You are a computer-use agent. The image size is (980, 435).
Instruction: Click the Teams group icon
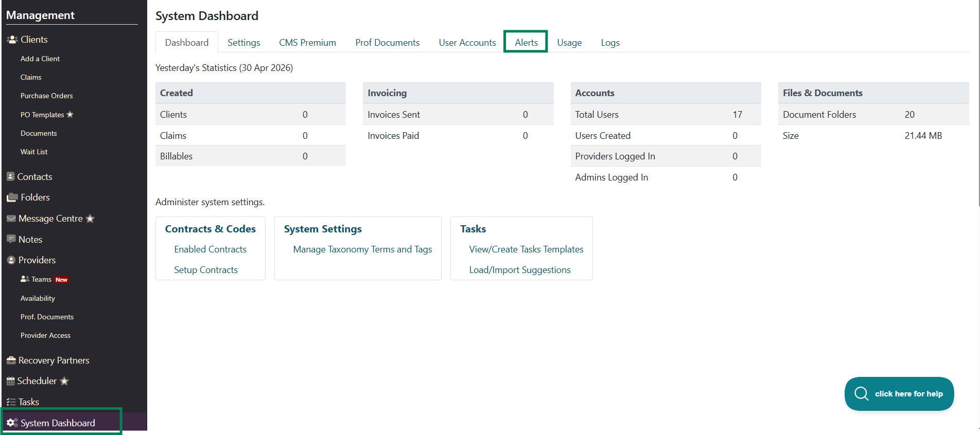[25, 279]
